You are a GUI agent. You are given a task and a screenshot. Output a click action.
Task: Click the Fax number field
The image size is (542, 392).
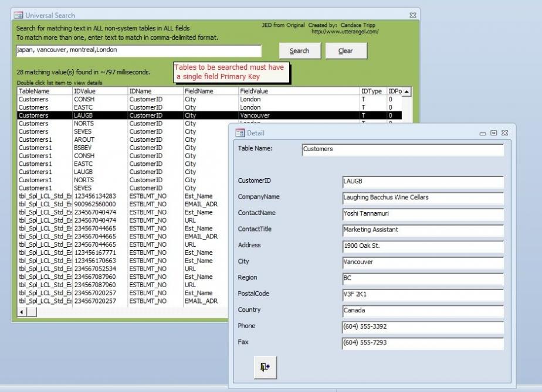422,343
